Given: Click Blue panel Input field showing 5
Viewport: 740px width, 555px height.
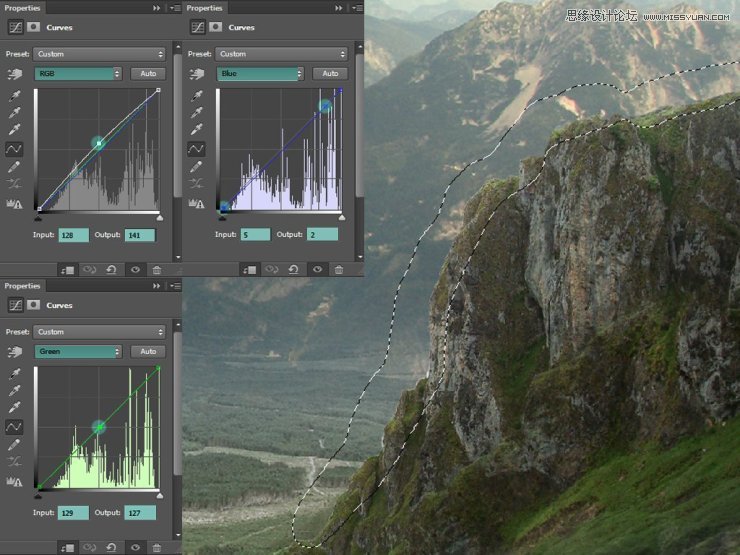Looking at the screenshot, I should coord(255,235).
